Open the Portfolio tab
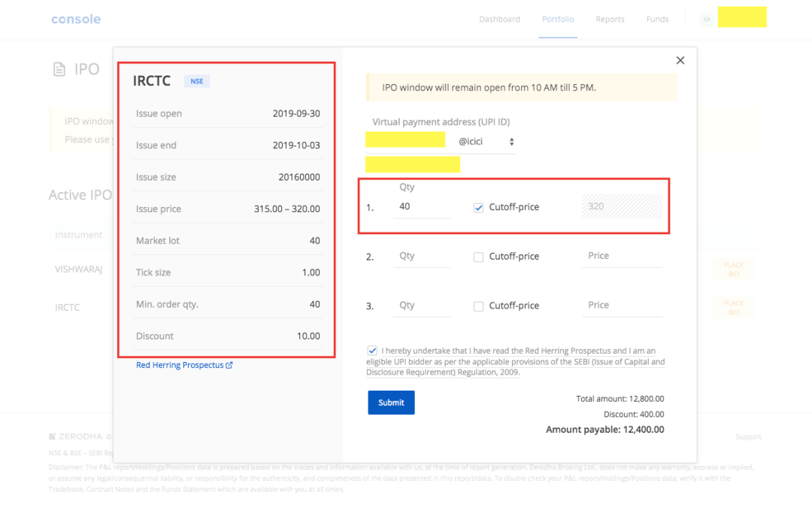The height and width of the screenshot is (508, 812). coord(558,19)
